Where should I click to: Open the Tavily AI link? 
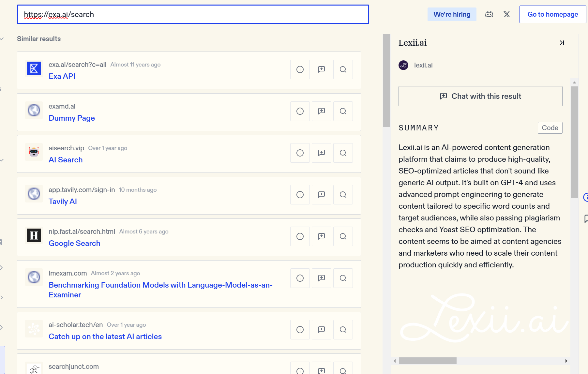tap(63, 202)
